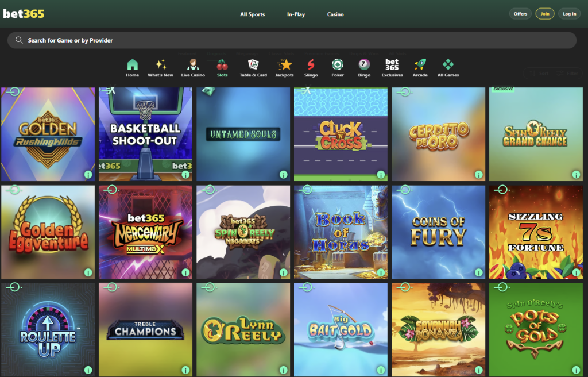Click the Join button
Viewport: 588px width, 377px height.
pos(545,14)
